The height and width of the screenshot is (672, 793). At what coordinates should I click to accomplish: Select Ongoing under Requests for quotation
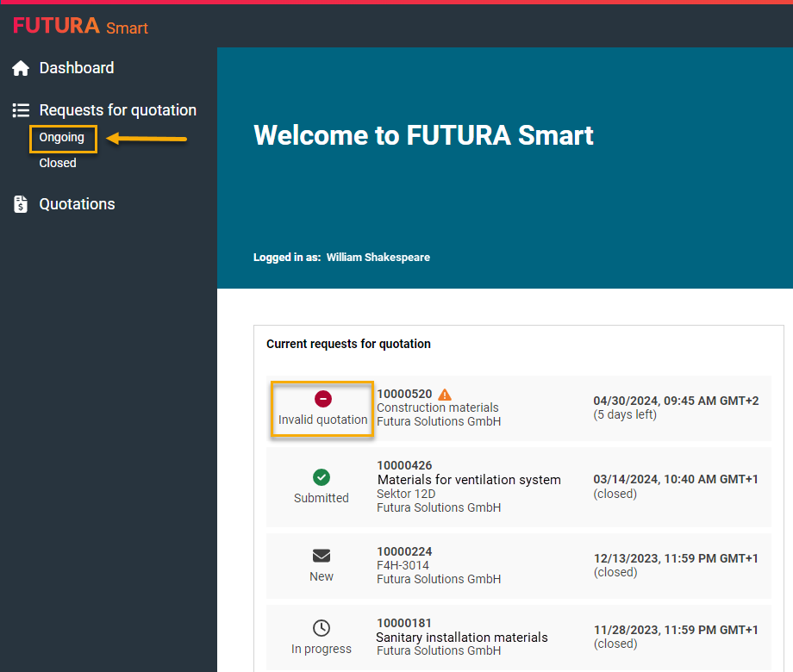[62, 138]
